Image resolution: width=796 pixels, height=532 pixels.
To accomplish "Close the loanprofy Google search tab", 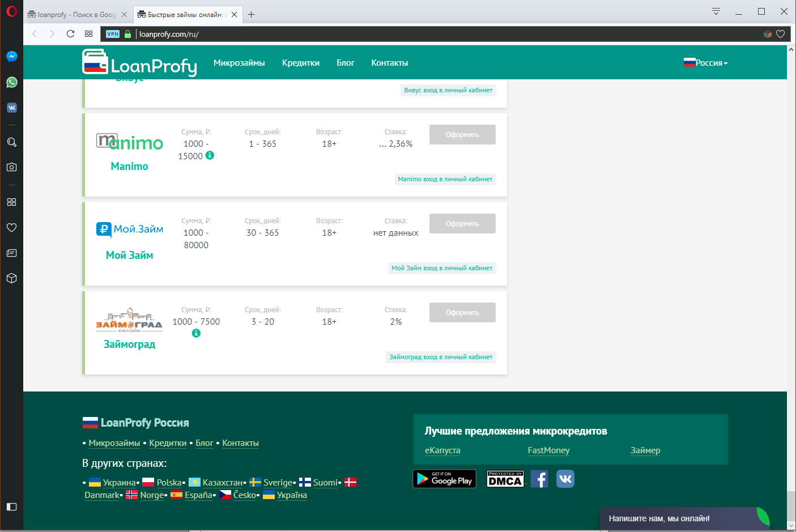I will tap(124, 15).
